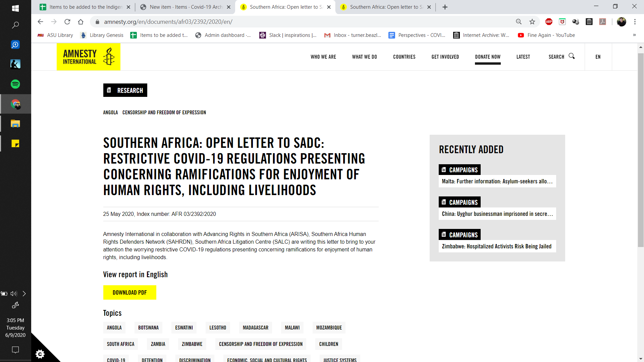Screen dimensions: 644x362
Task: Select the Mozambique topic tag
Action: [329, 328]
